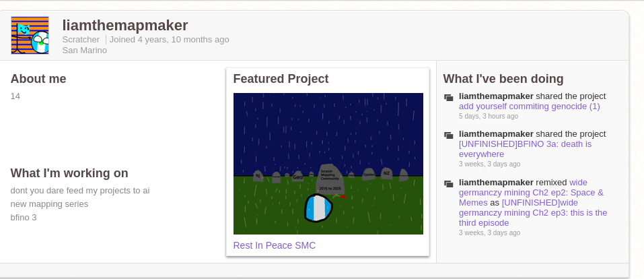Click the What I've been doing heading

click(503, 79)
